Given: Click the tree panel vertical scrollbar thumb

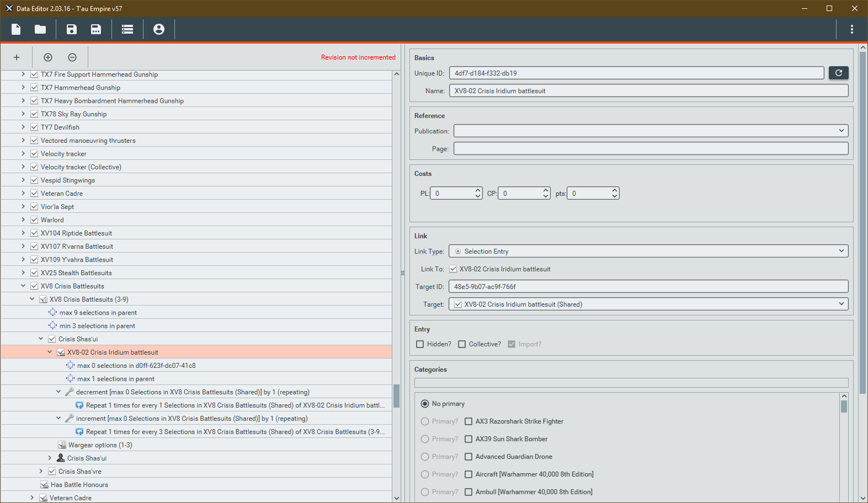Looking at the screenshot, I should [x=396, y=396].
